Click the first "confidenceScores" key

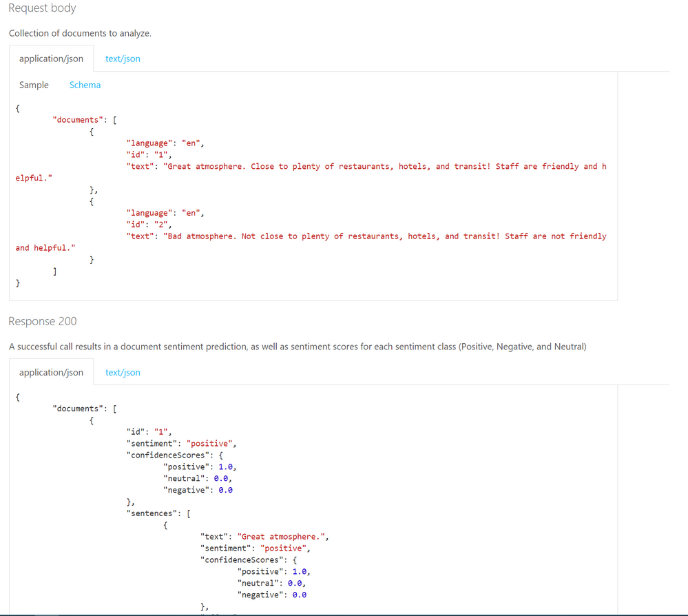coord(168,455)
